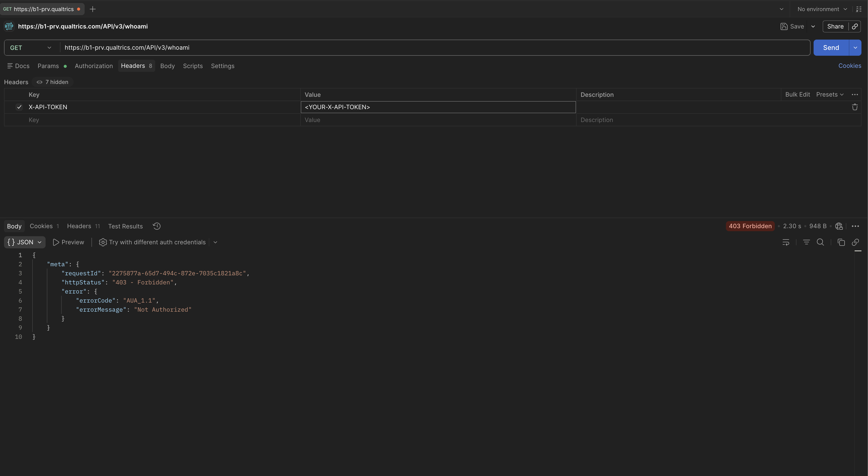The height and width of the screenshot is (476, 868).
Task: View the response Headers tab
Action: (83, 226)
